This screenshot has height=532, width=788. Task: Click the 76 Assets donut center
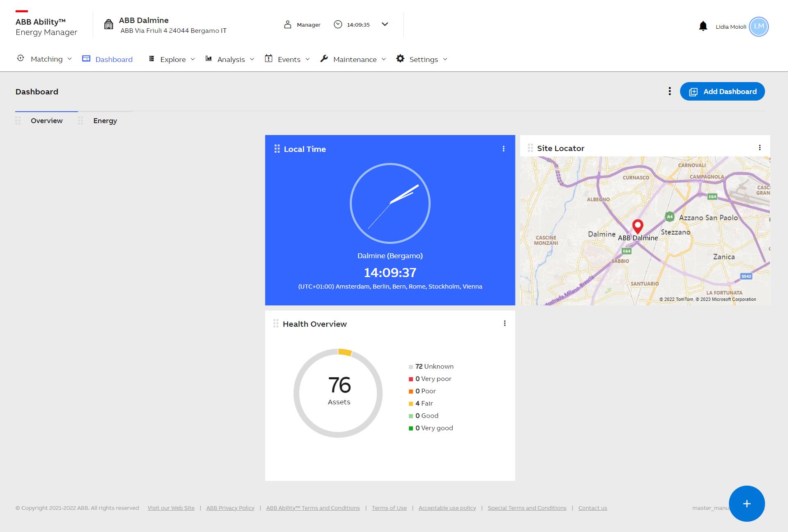339,390
